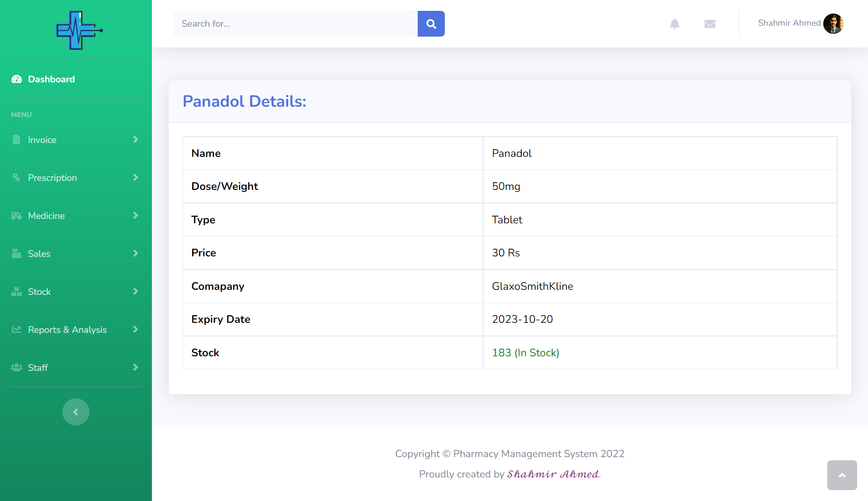This screenshot has width=868, height=501.
Task: Collapse the sidebar with round toggle
Action: pyautogui.click(x=76, y=412)
